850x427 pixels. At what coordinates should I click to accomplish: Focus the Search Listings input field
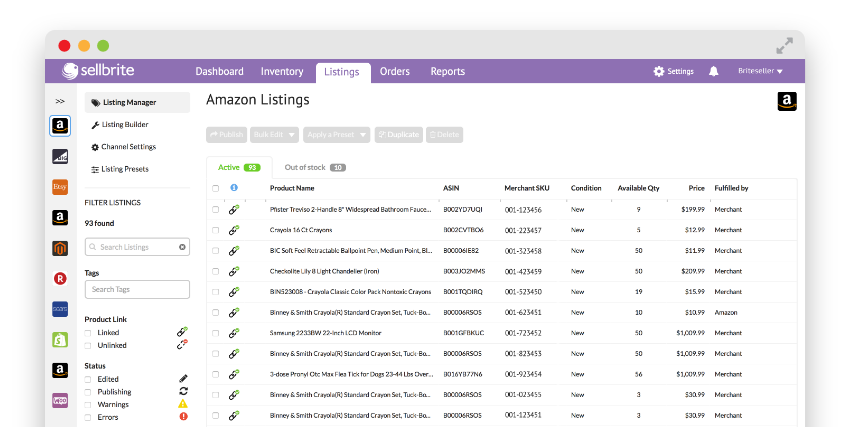click(x=137, y=247)
